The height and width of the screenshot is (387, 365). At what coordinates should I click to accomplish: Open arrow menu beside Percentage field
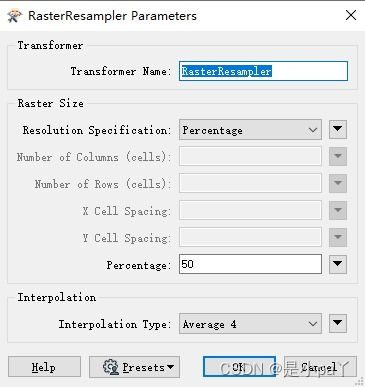(338, 264)
